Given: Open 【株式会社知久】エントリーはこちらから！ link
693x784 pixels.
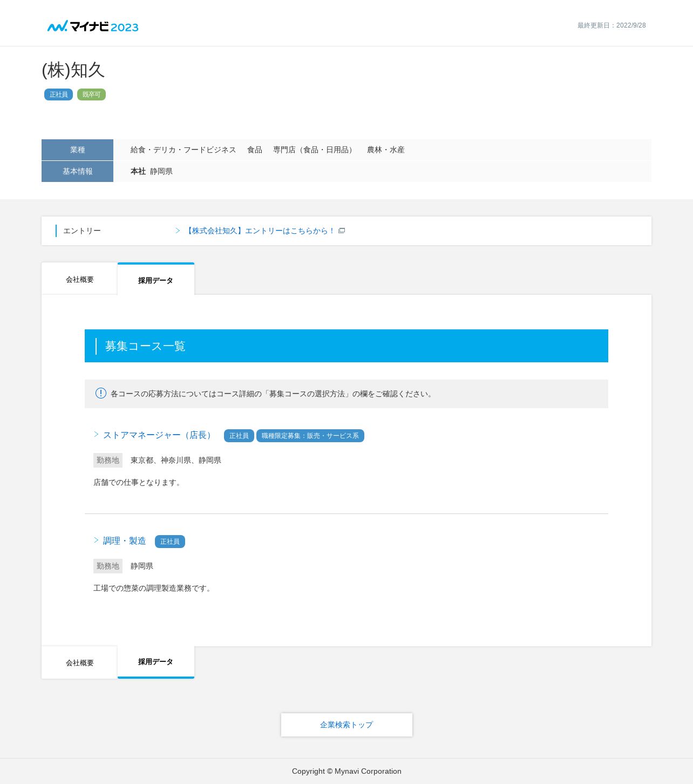Looking at the screenshot, I should 260,231.
